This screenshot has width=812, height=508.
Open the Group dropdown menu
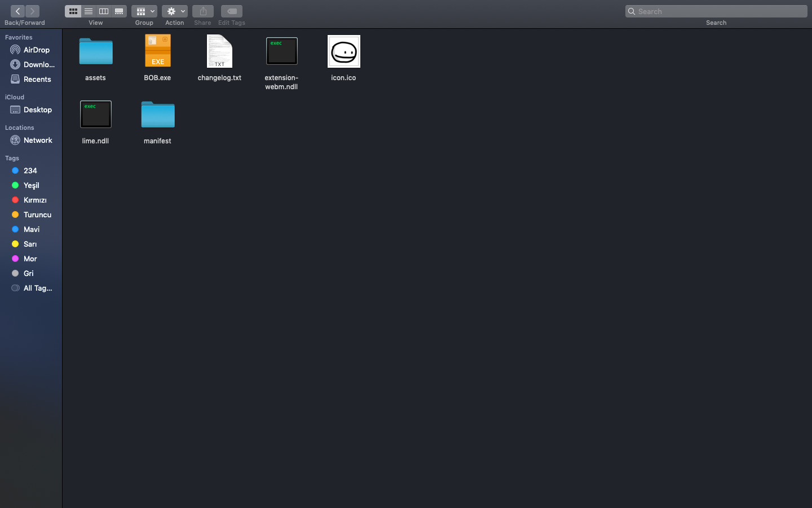pyautogui.click(x=144, y=11)
